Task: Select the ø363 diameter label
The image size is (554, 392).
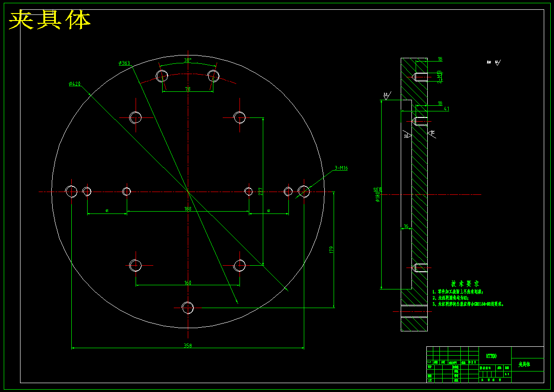Action: coord(124,63)
